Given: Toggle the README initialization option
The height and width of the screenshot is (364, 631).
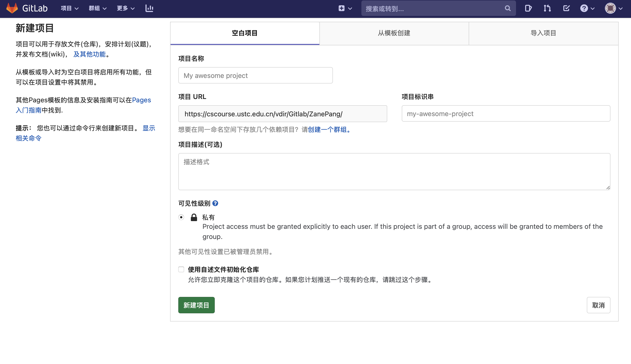Looking at the screenshot, I should 181,269.
